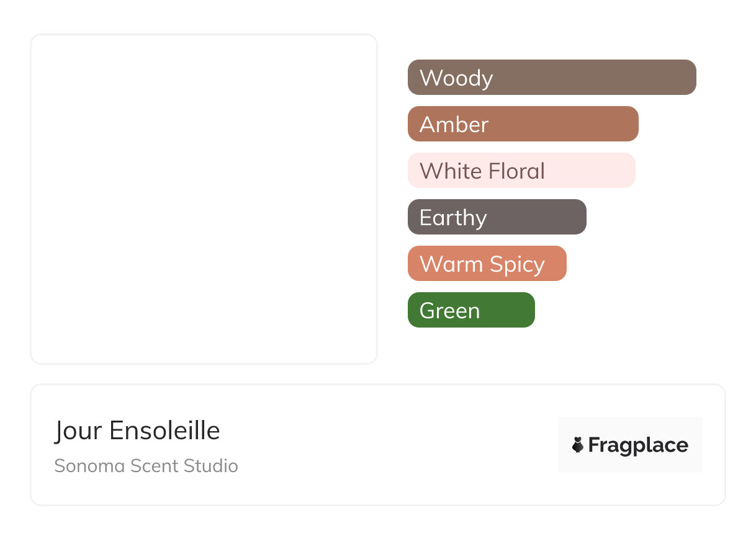Open the Fragplace wordmark logo

pyautogui.click(x=638, y=445)
